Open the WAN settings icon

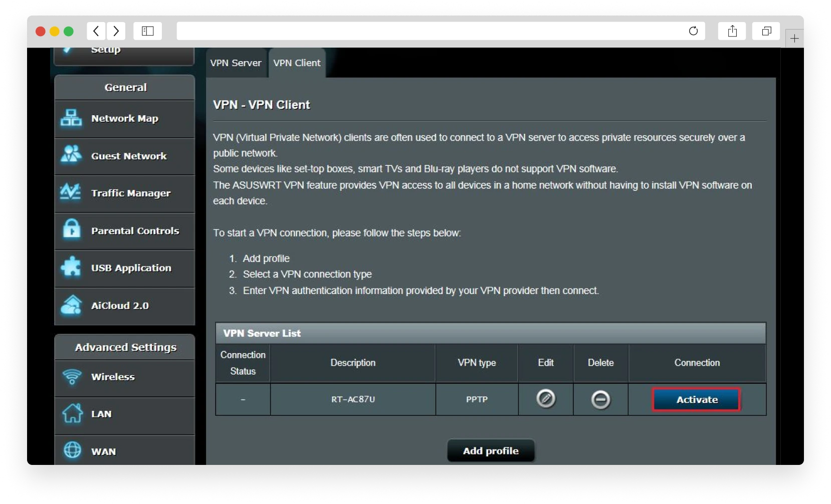click(x=73, y=450)
